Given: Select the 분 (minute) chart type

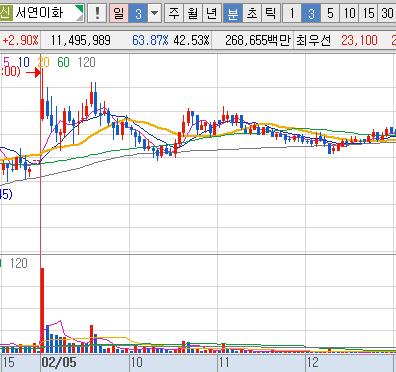Looking at the screenshot, I should (233, 13).
